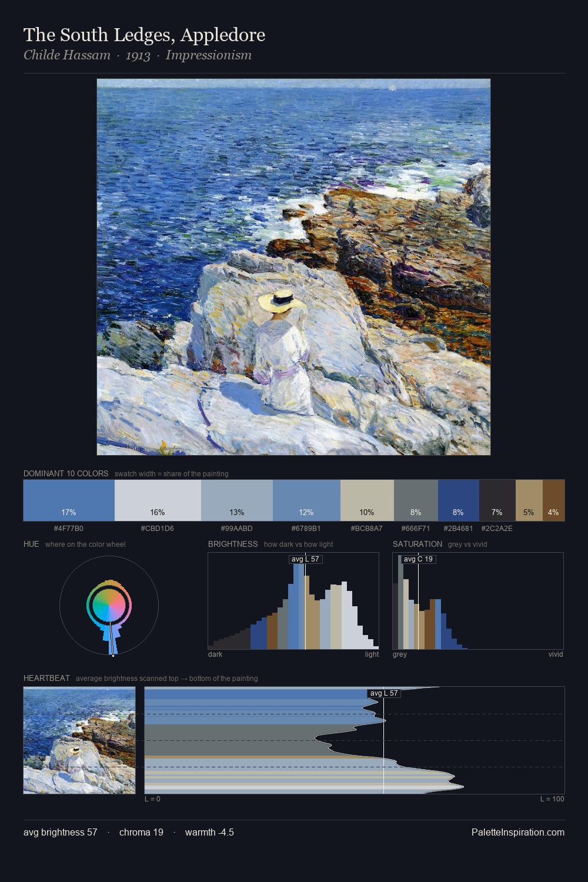Click the 'dark' axis label
The width and height of the screenshot is (588, 882).
click(215, 654)
